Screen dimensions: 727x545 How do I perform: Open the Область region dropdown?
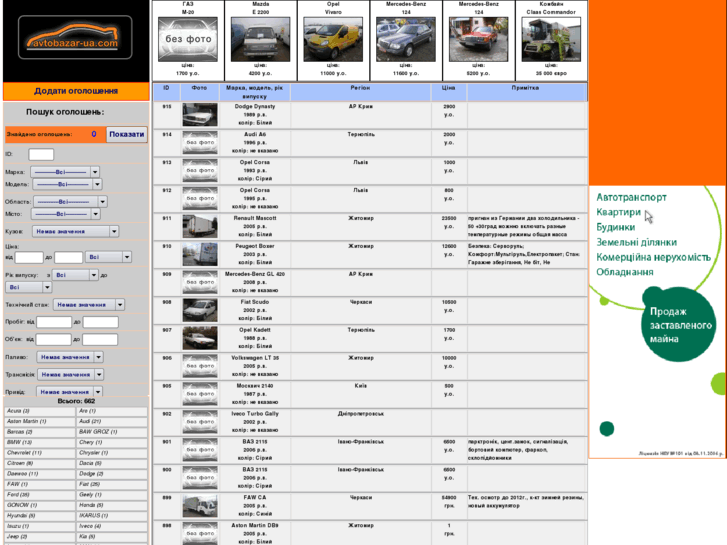(x=66, y=201)
